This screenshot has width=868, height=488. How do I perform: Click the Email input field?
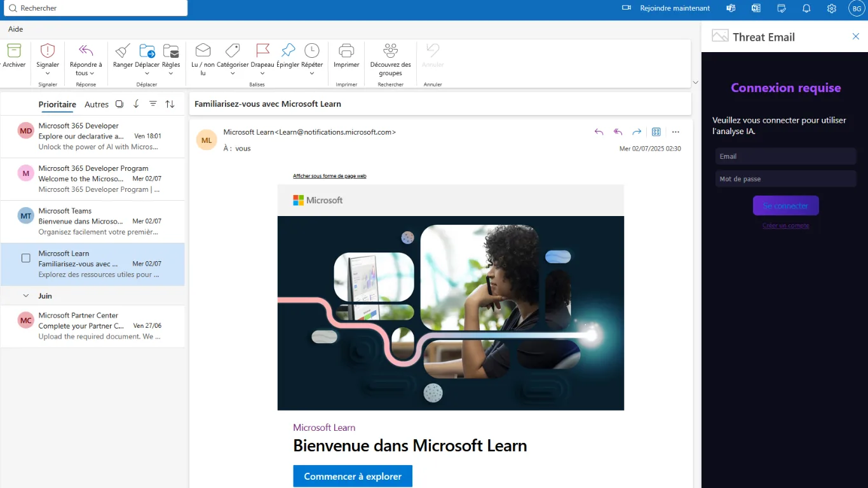tap(786, 156)
